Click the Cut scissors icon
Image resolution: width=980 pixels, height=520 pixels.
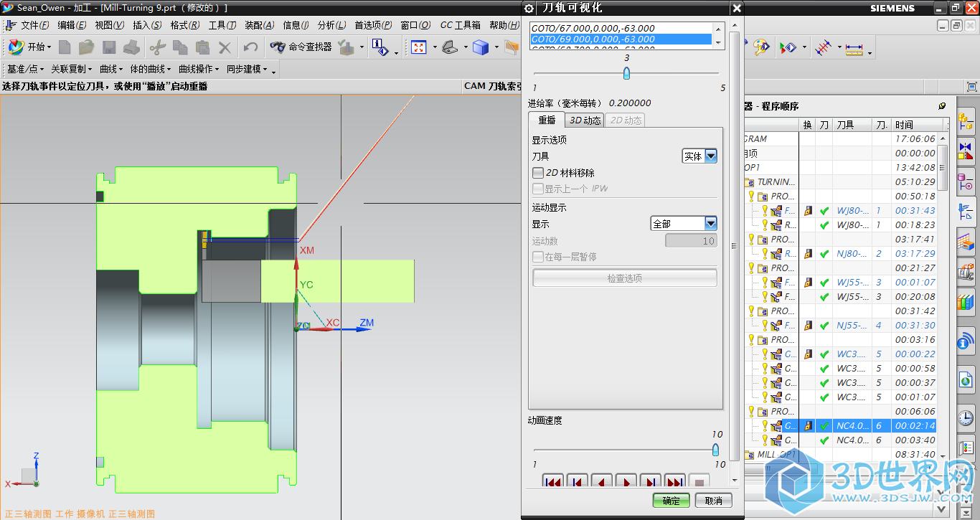click(x=158, y=47)
